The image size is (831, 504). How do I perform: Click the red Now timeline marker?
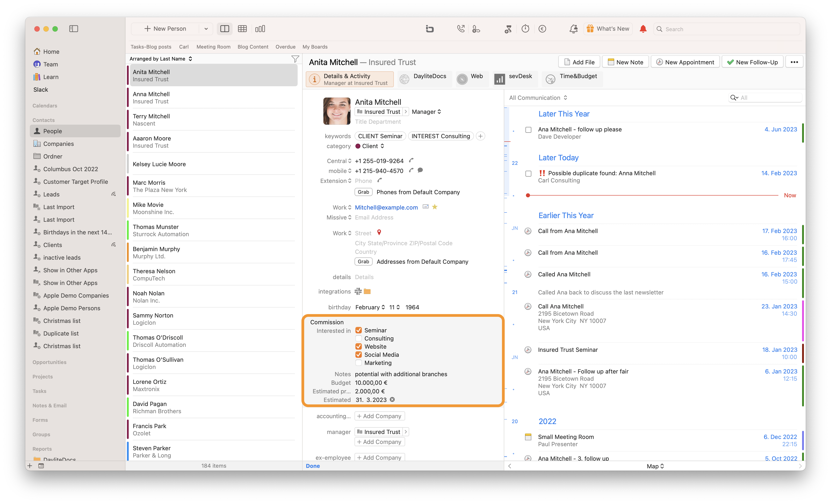(x=528, y=195)
